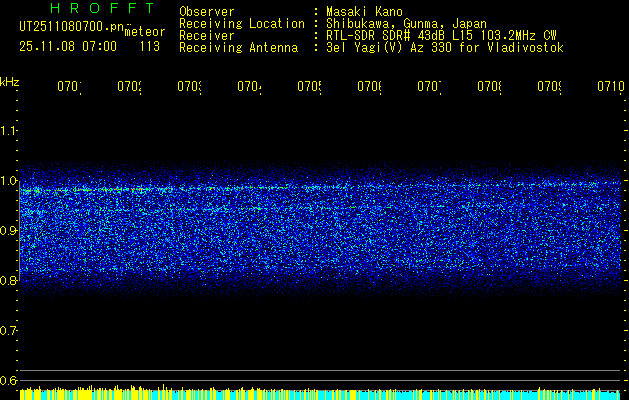
Task: Click the 0709 time marker
Action: click(x=549, y=87)
